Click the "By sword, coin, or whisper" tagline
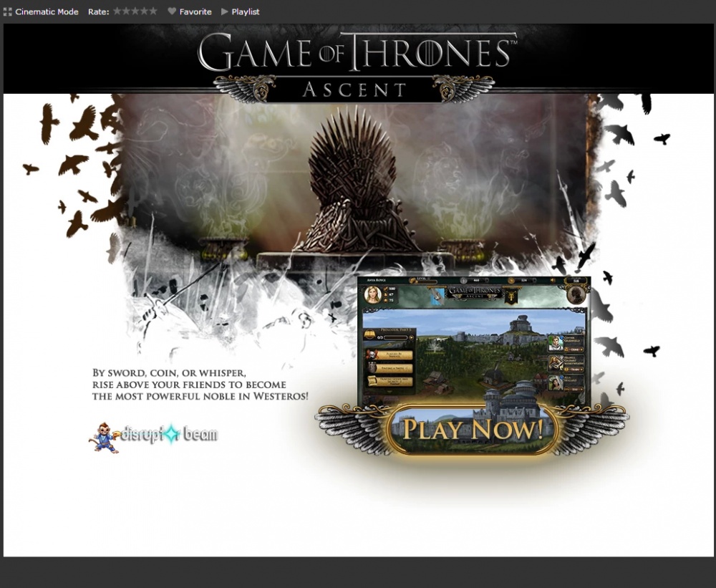716x588 pixels. pos(200,385)
